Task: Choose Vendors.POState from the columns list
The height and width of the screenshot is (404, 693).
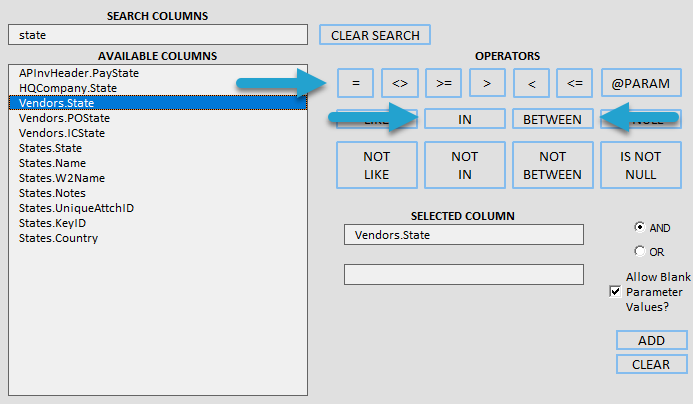Action: pyautogui.click(x=158, y=118)
